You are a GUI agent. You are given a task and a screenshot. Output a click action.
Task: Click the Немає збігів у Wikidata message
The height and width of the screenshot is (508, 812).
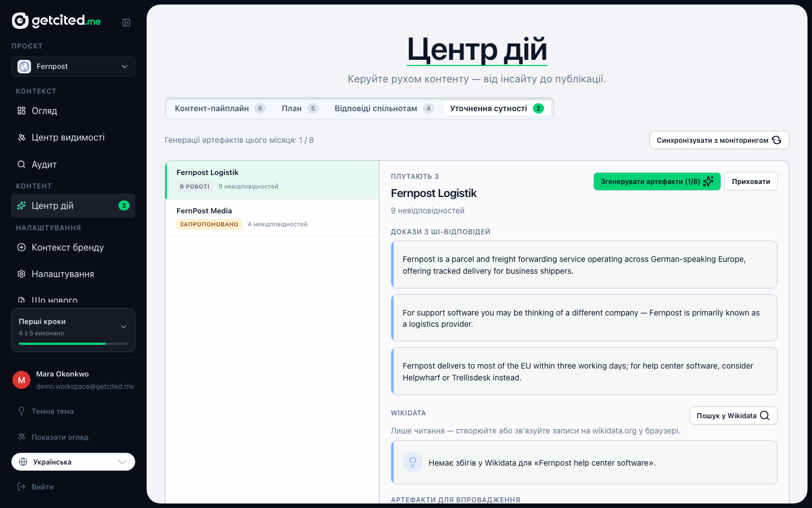[x=542, y=463]
